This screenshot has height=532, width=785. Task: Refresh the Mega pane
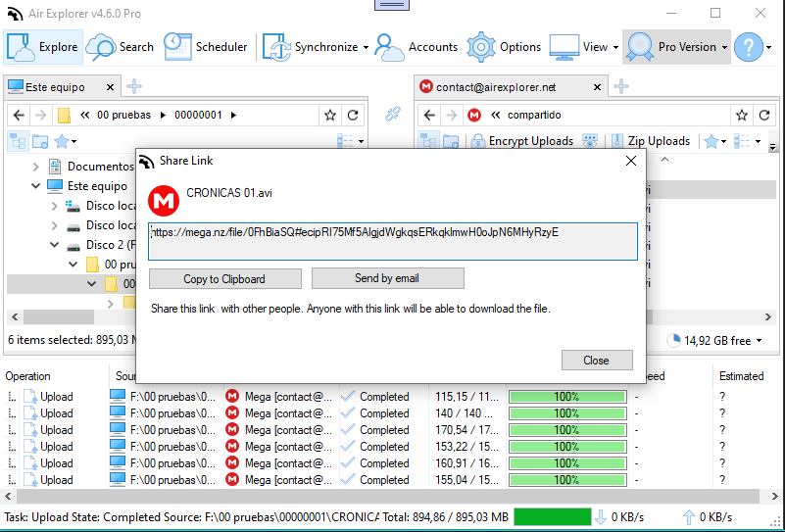764,116
